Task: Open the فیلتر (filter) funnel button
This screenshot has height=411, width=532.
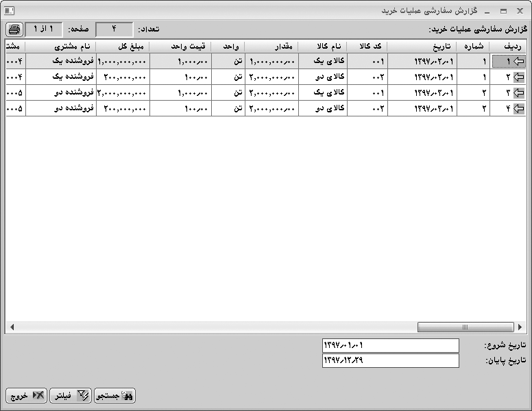Action: coord(71,395)
